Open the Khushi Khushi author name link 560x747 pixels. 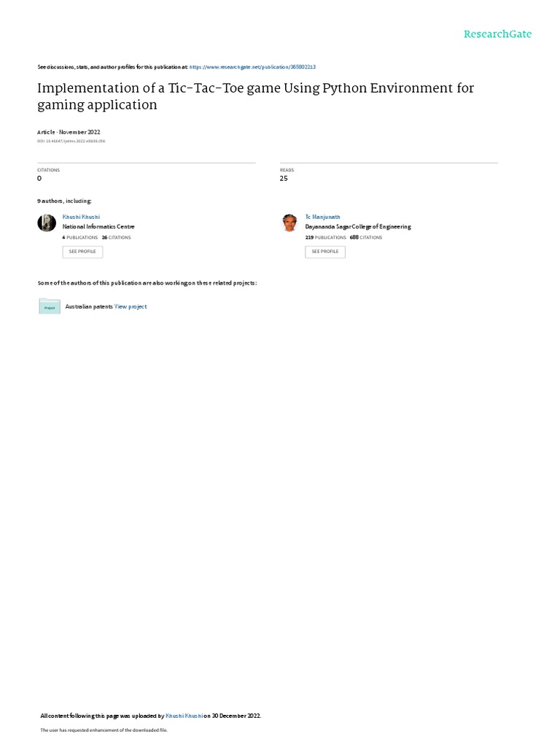coord(82,217)
